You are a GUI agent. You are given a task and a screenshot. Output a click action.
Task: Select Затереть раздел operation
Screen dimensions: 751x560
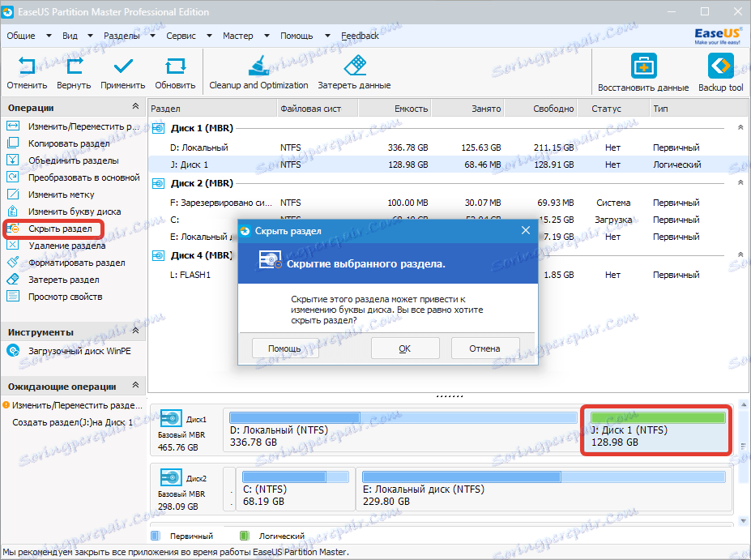(53, 280)
